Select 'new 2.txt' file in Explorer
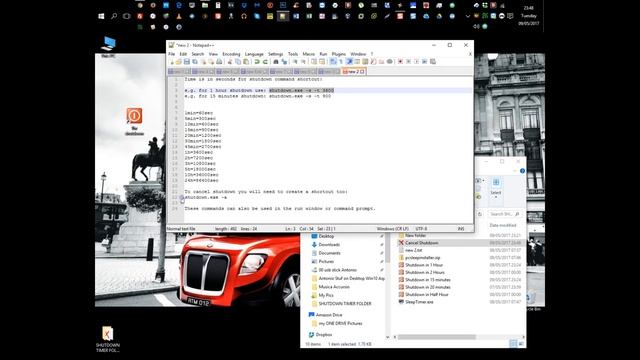The image size is (640, 360). (x=413, y=250)
